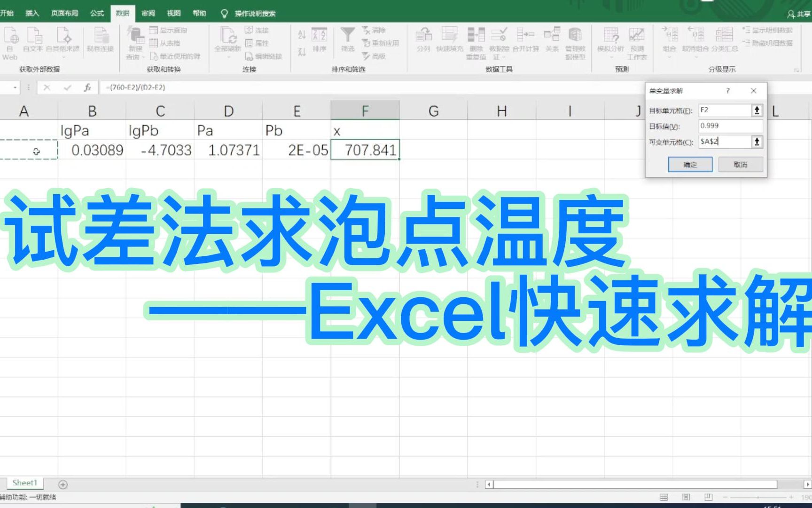Click Forecast Sheet (预测工作表)
The width and height of the screenshot is (812, 508).
[637, 43]
